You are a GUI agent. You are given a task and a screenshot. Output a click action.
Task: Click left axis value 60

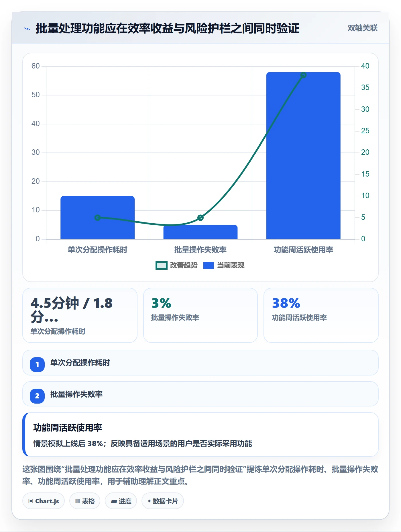pos(36,66)
